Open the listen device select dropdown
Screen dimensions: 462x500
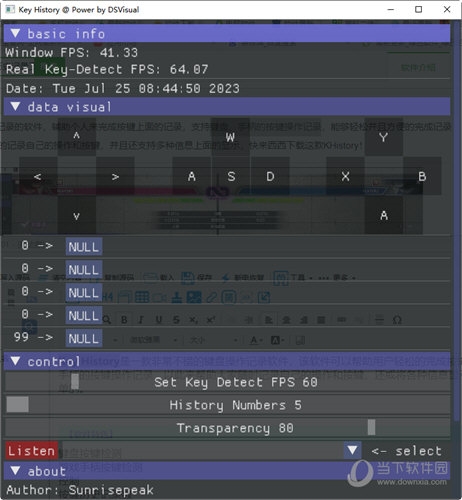(353, 451)
